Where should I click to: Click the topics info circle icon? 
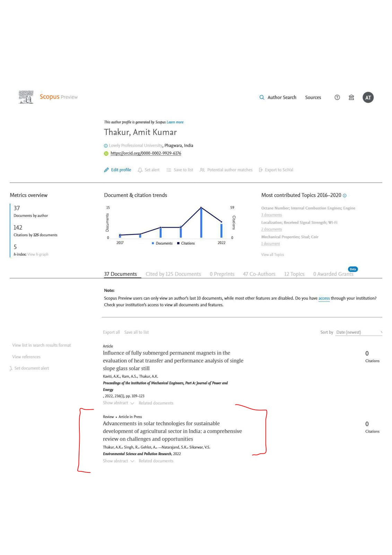point(345,196)
